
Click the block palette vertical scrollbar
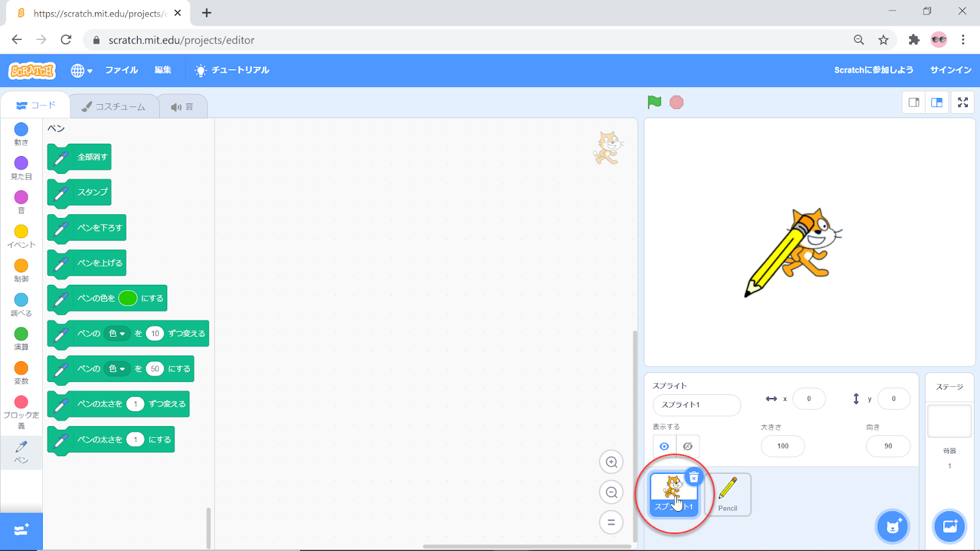tap(208, 528)
